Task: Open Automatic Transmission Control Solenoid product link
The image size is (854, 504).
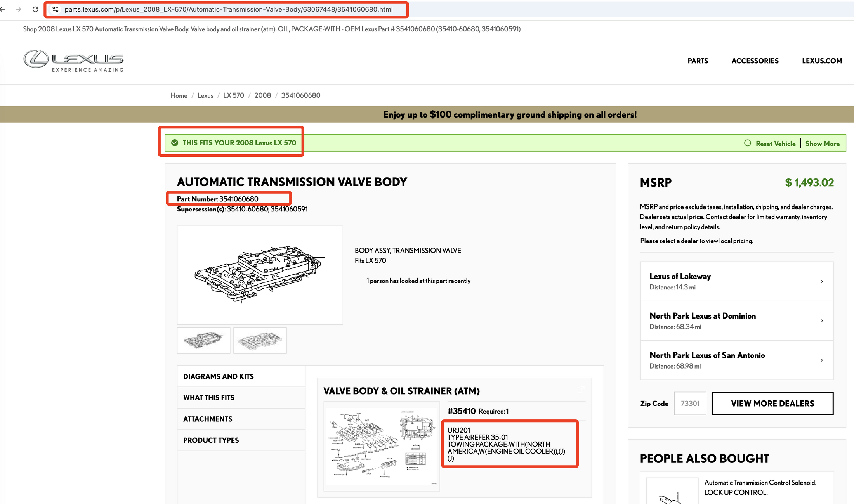Action: pyautogui.click(x=760, y=487)
